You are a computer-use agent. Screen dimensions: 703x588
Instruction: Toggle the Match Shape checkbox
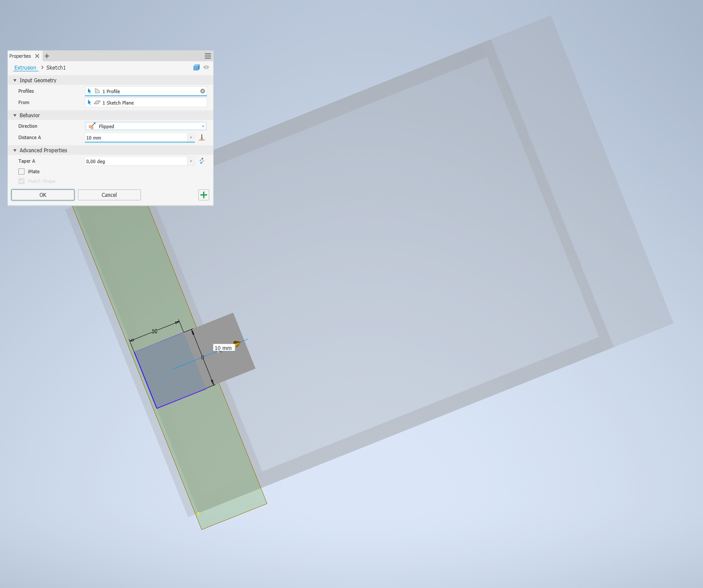[21, 181]
